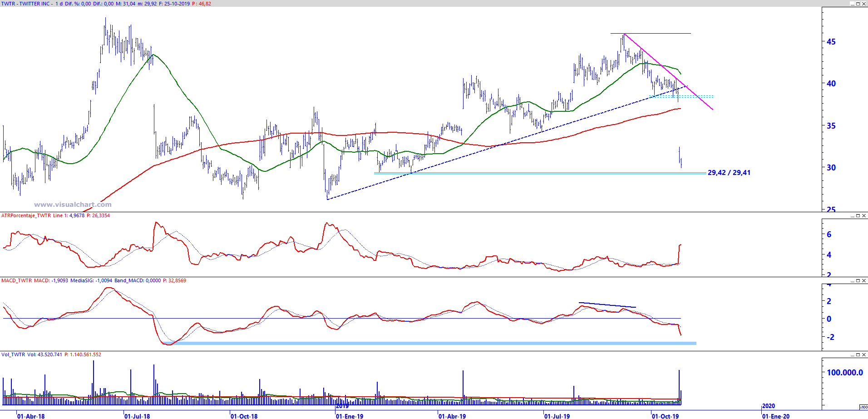
Task: Click the 6 label on ATR axis
Action: click(x=829, y=234)
